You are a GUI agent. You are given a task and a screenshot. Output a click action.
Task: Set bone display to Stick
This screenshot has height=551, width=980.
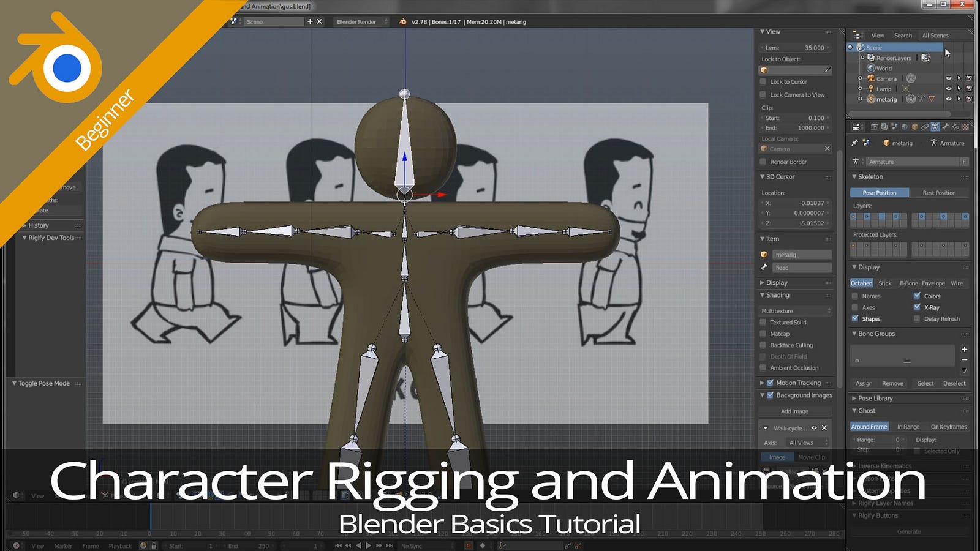click(x=885, y=283)
